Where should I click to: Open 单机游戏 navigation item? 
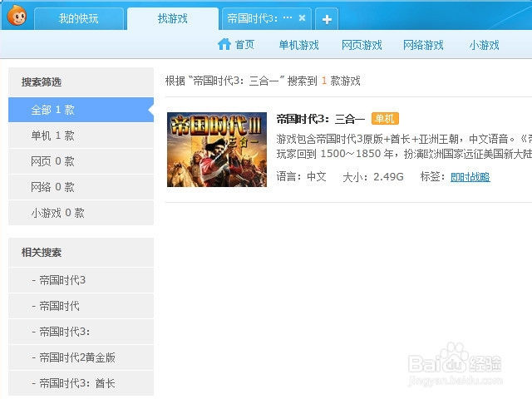point(298,45)
